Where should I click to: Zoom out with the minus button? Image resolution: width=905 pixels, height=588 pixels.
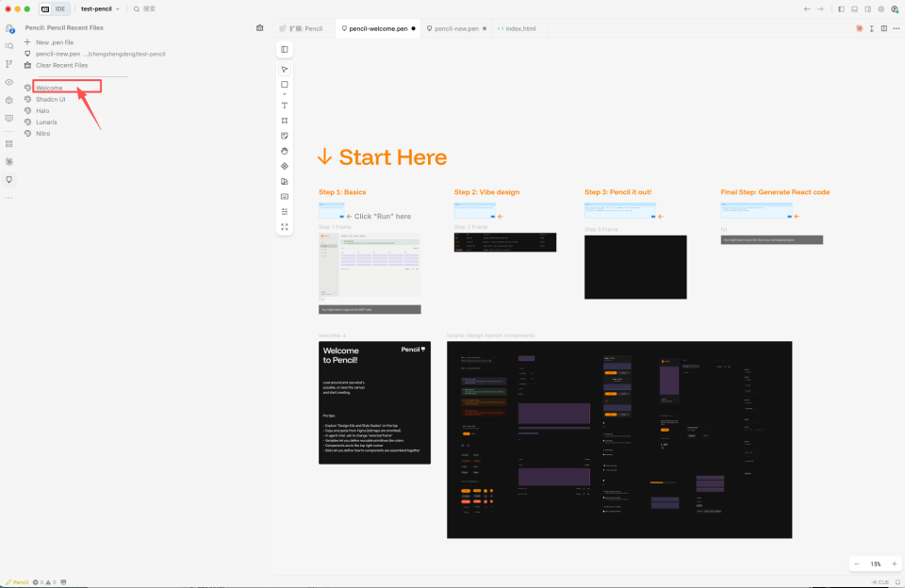[857, 563]
